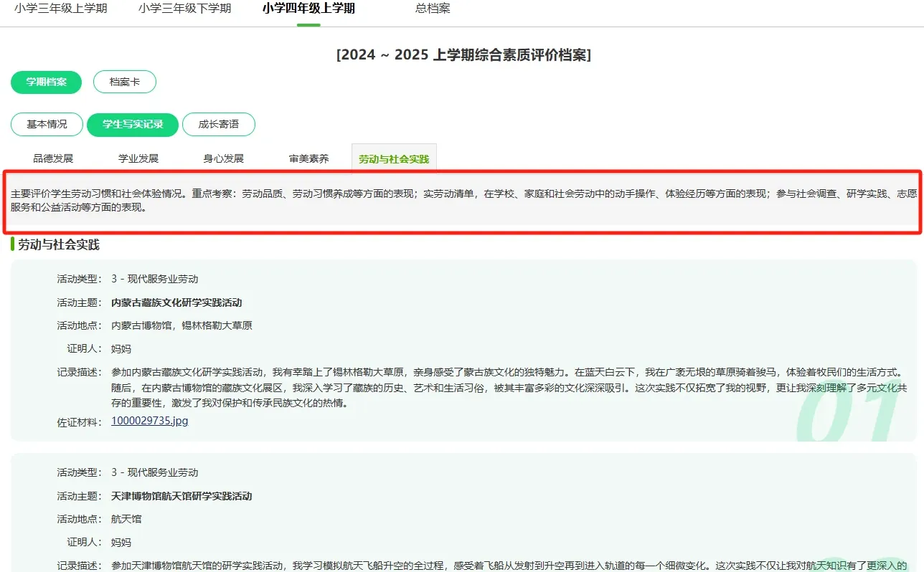Click the 学期档案 button
Screen dimensions: 924x572
tap(46, 82)
